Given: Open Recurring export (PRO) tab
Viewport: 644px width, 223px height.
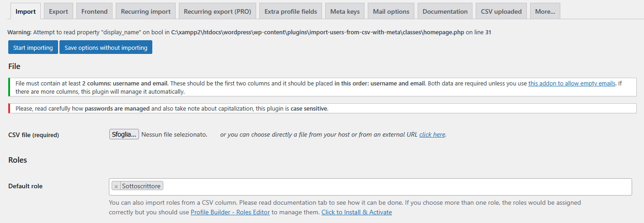Looking at the screenshot, I should [x=217, y=11].
